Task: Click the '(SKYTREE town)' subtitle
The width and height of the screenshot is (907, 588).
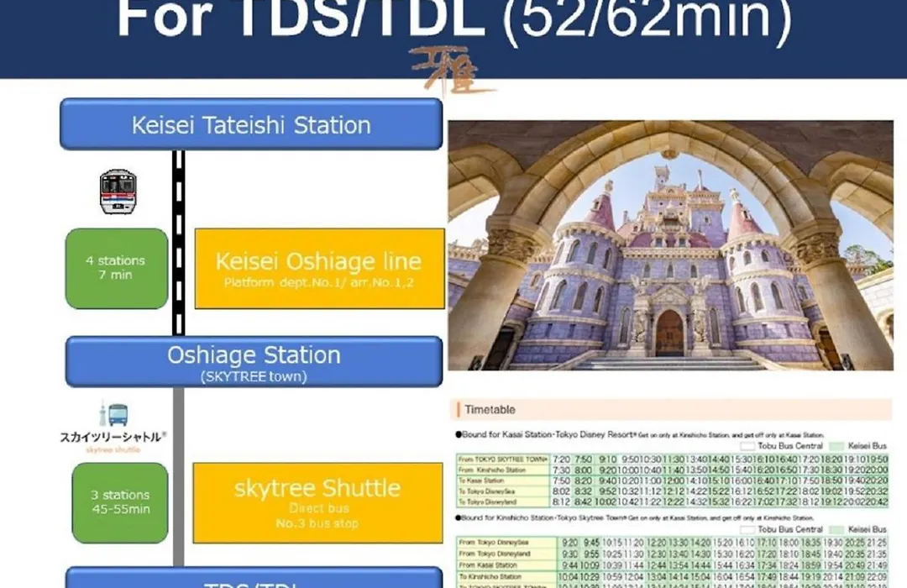Action: (x=254, y=376)
